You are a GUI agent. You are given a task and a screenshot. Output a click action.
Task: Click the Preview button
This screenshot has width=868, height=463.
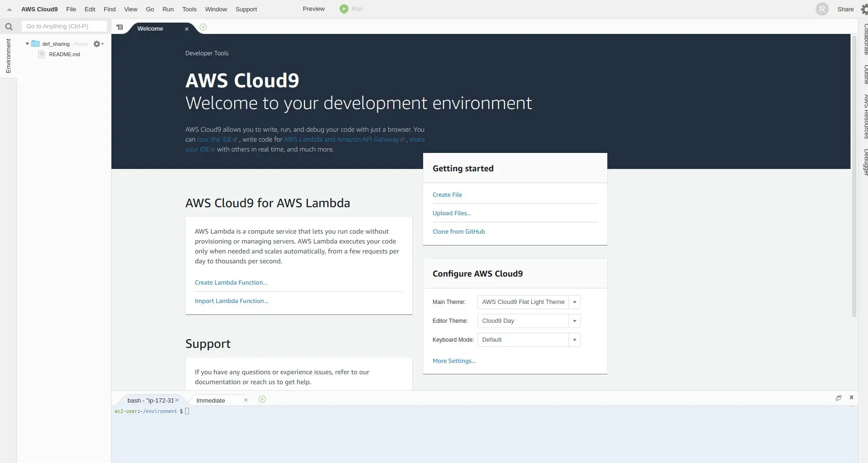point(314,9)
